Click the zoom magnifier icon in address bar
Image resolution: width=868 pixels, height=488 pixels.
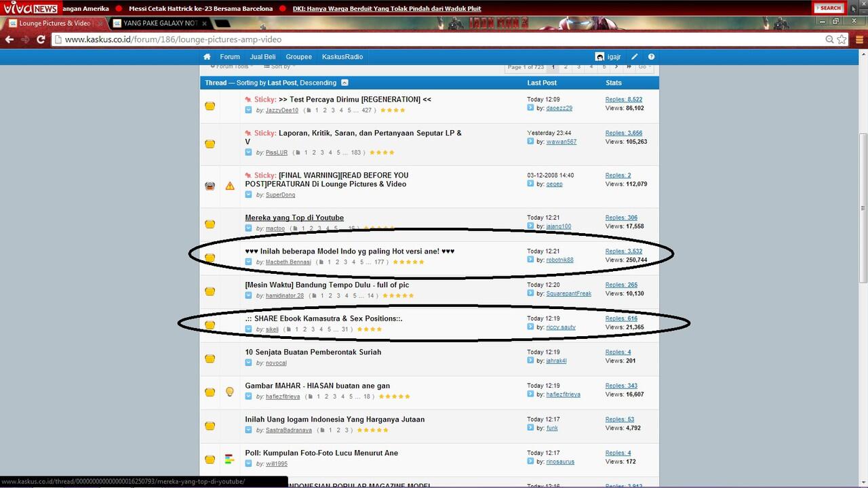pos(829,39)
